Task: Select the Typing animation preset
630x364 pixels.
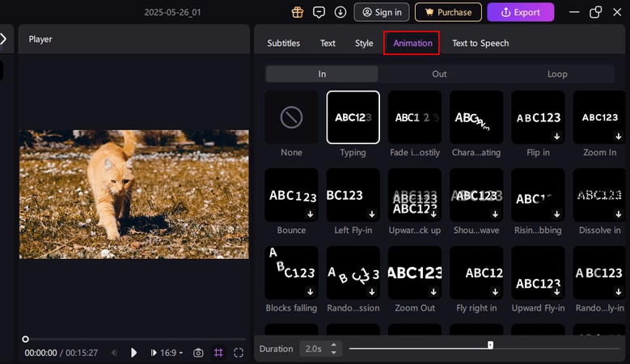Action: 353,117
